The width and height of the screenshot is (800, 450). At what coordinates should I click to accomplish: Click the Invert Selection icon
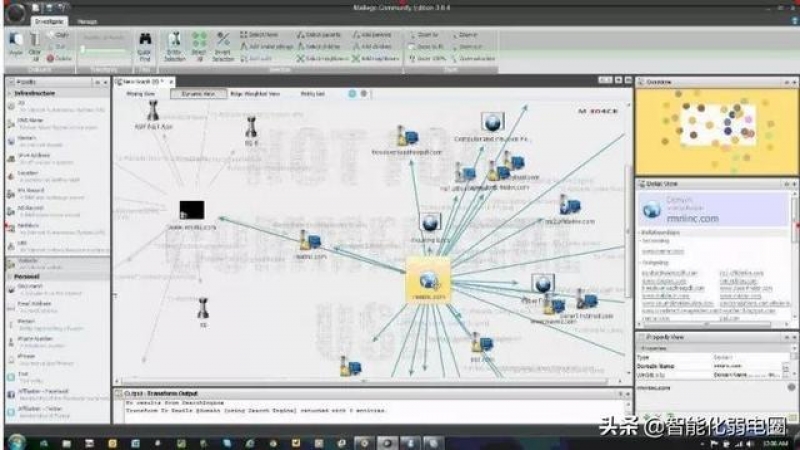(223, 44)
